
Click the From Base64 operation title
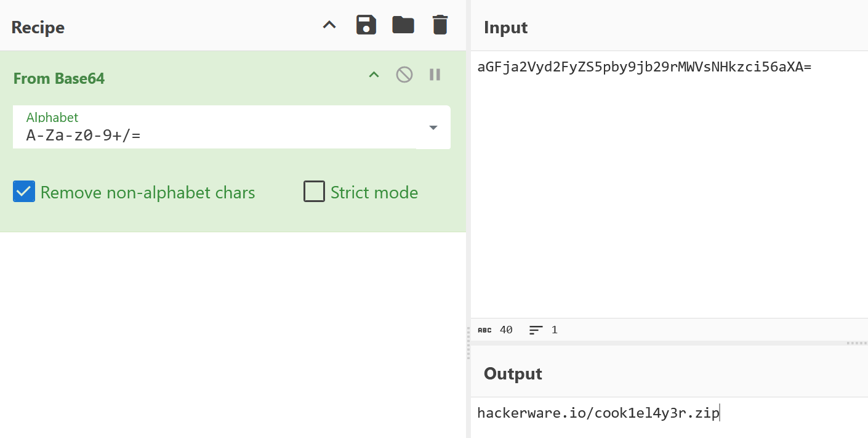click(59, 78)
